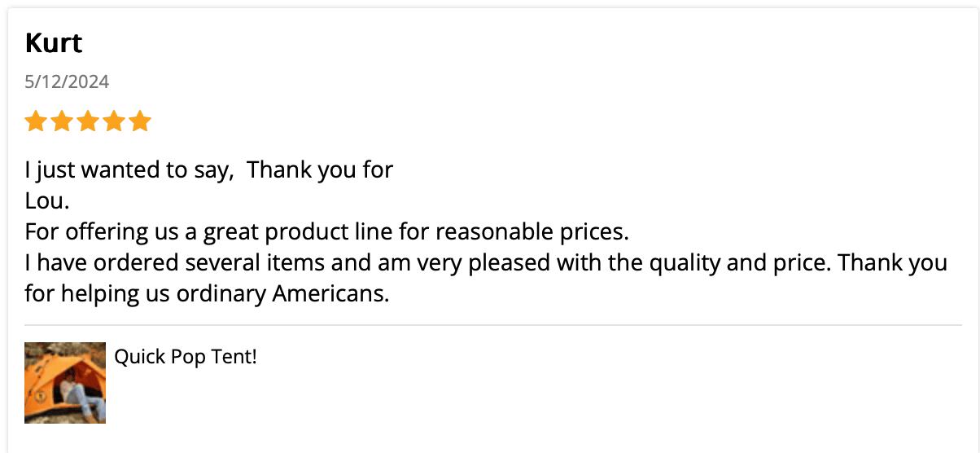Click the fourth orange rating star
This screenshot has height=453, width=980.
point(114,122)
